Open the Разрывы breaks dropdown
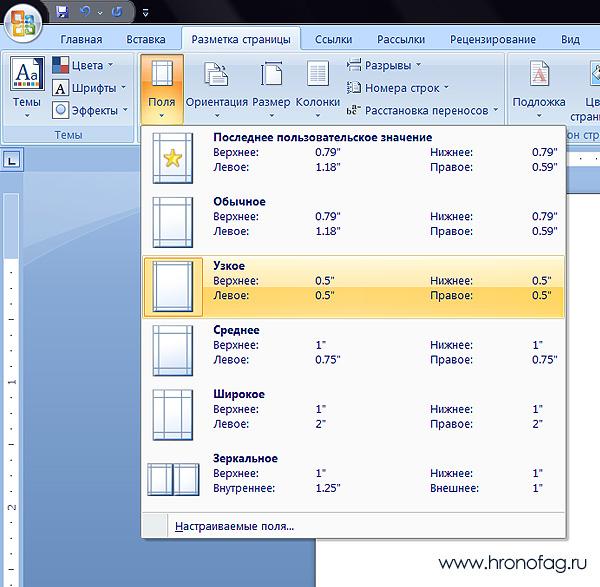Viewport: 600px width, 587px height. coord(386,65)
